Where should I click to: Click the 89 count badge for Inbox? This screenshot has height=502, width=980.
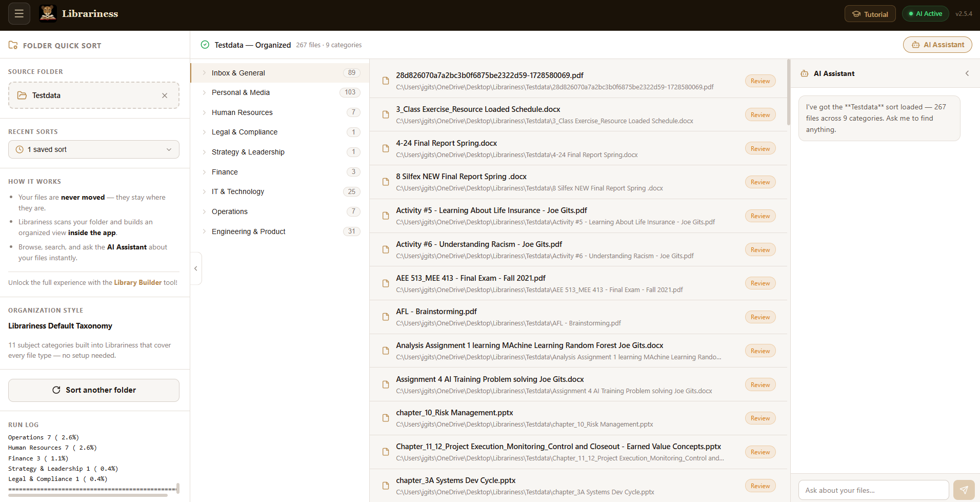point(352,73)
